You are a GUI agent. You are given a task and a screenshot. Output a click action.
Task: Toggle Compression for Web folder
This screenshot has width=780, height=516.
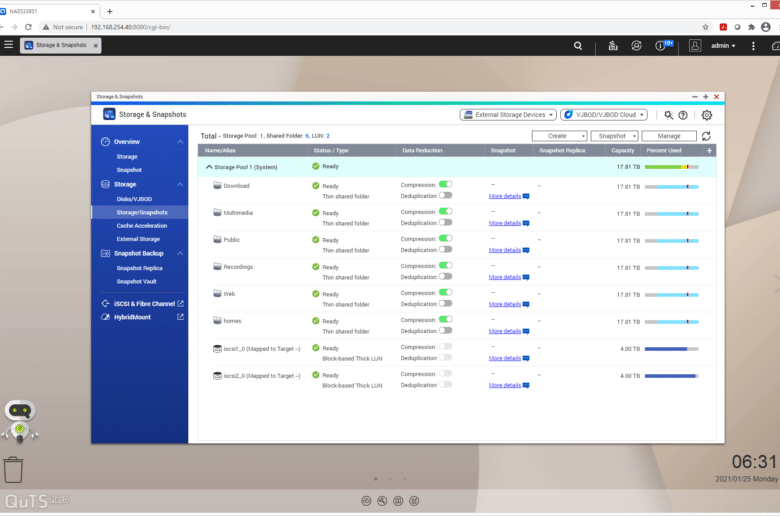(x=445, y=293)
